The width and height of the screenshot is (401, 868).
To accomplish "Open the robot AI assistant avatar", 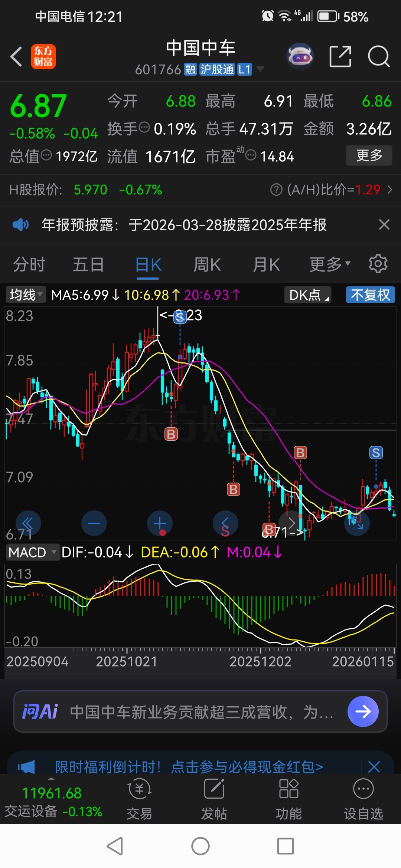I will pyautogui.click(x=300, y=57).
